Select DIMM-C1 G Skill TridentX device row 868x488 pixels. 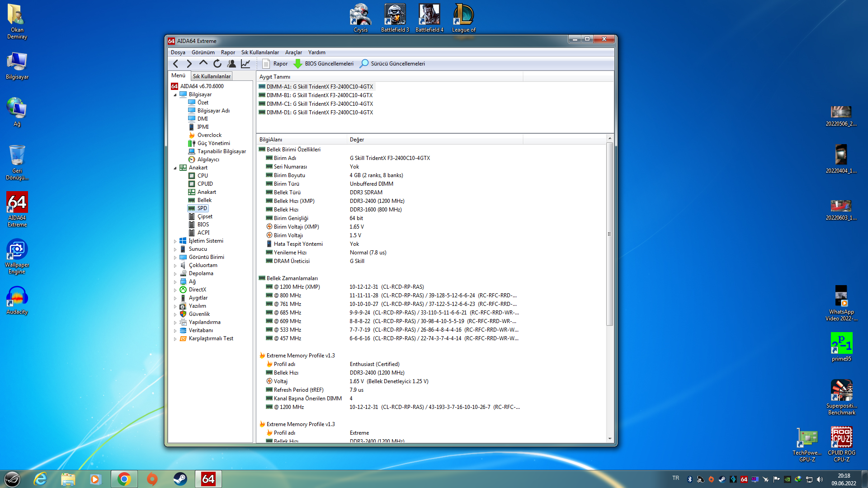(x=320, y=104)
